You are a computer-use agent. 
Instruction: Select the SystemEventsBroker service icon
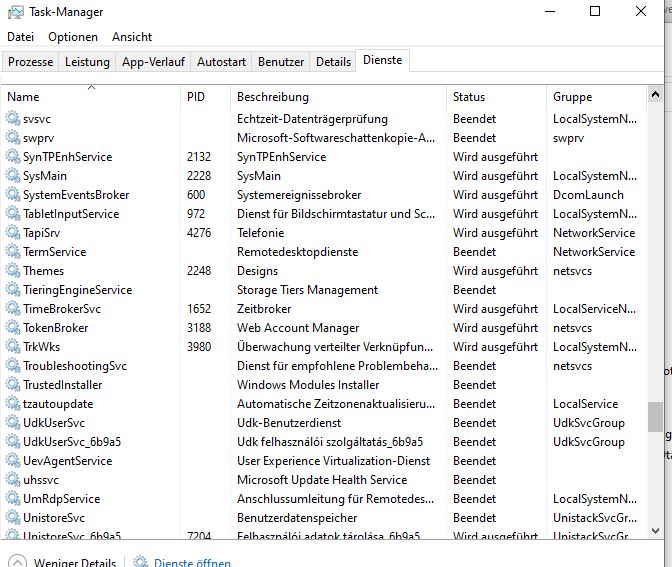pyautogui.click(x=13, y=195)
